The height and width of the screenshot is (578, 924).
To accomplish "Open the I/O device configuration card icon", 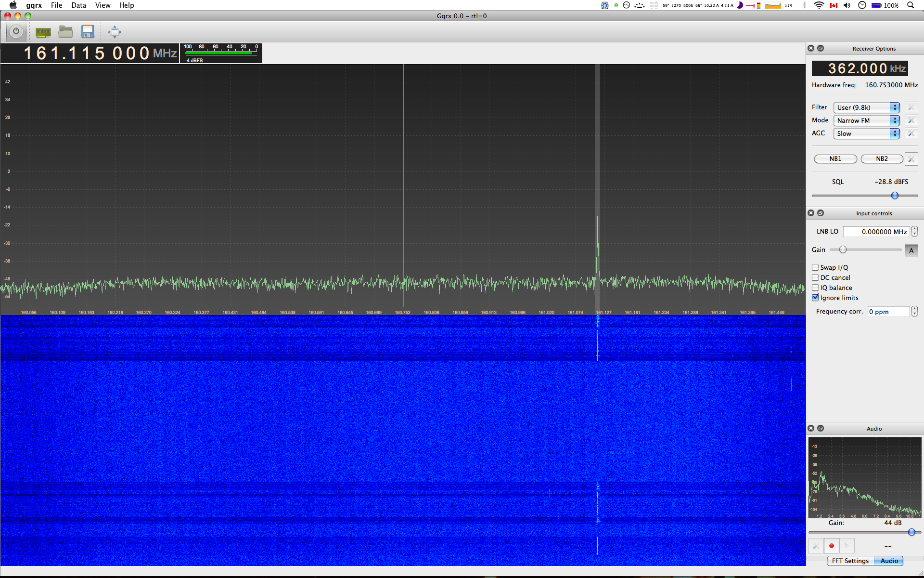I will click(x=43, y=32).
